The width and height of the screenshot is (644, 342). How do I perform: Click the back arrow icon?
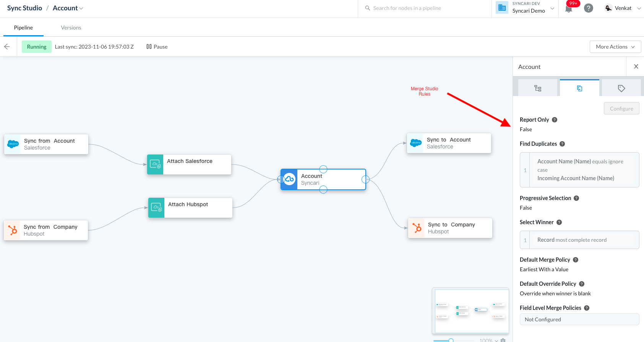coord(7,47)
